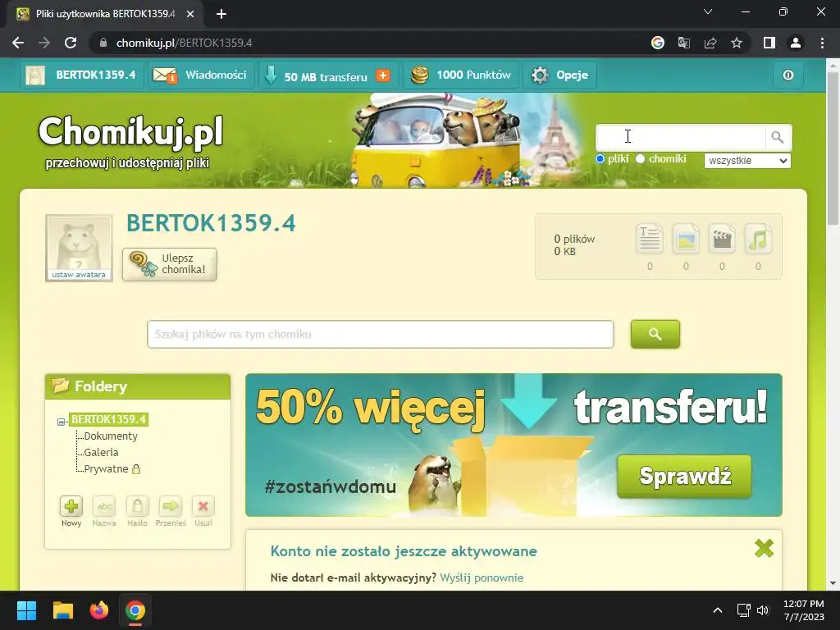Click the Wyślij ponownie link
This screenshot has width=840, height=630.
[482, 577]
